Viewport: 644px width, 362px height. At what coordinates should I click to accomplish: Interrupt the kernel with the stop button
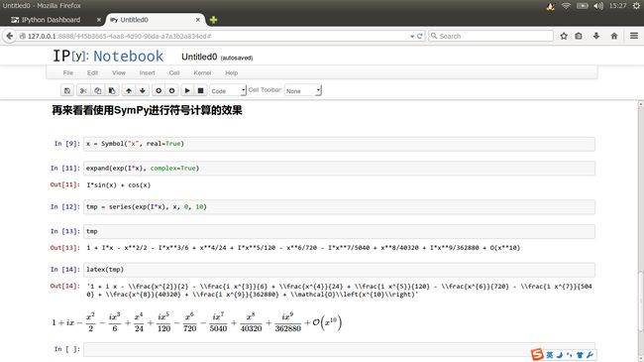pos(200,90)
